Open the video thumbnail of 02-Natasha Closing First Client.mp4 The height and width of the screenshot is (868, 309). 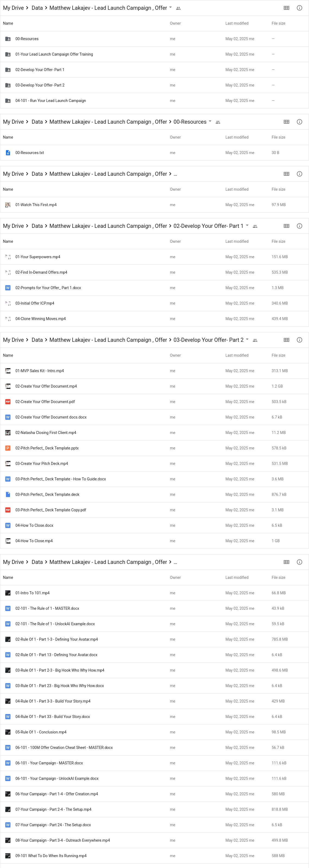click(x=8, y=433)
